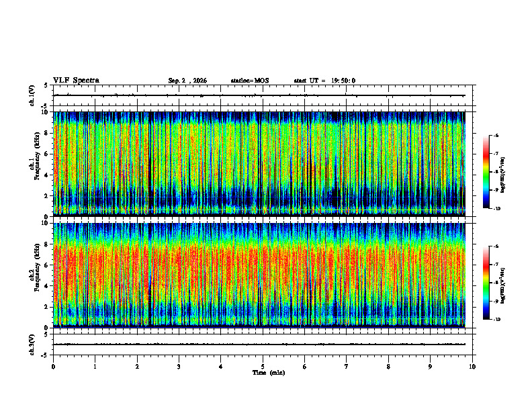Click the 0 minute tick on time axis
532x411 pixels.
[x=53, y=367]
